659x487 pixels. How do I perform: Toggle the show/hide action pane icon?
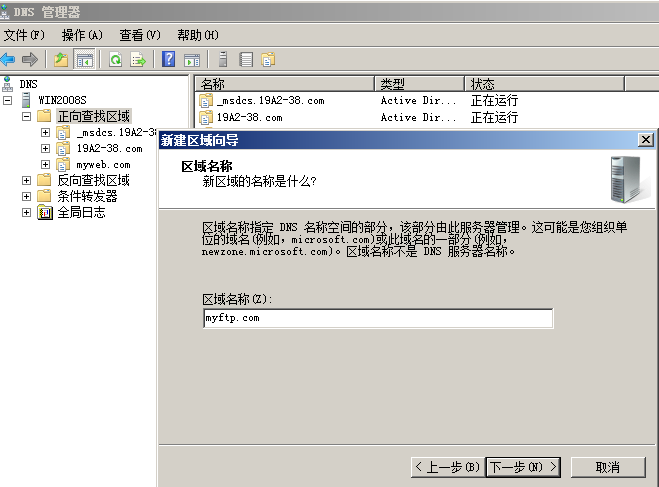(192, 60)
